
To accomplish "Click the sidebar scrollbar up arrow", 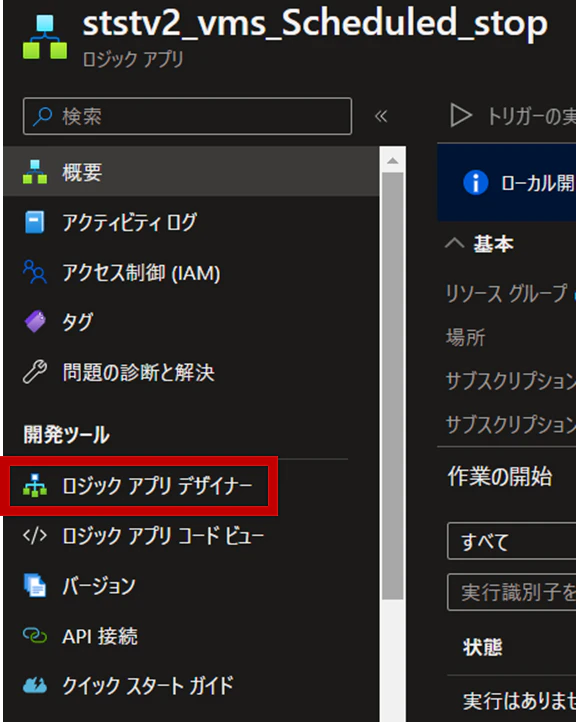I will click(x=393, y=160).
